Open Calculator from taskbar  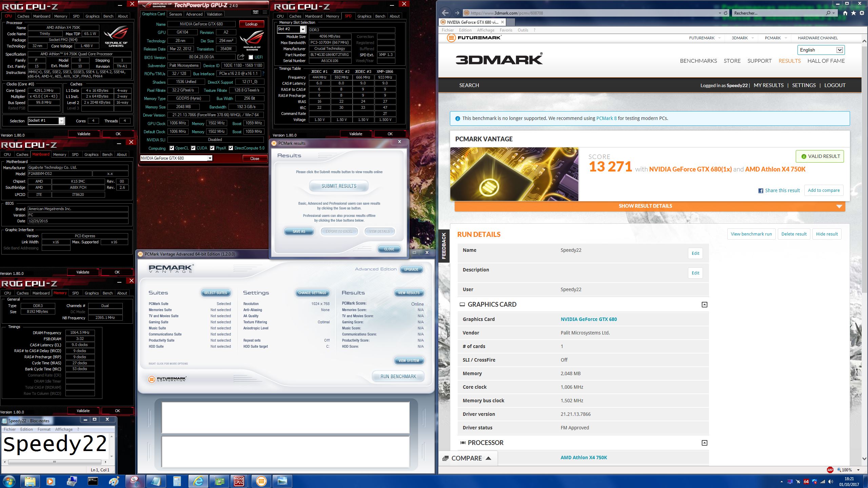(177, 481)
